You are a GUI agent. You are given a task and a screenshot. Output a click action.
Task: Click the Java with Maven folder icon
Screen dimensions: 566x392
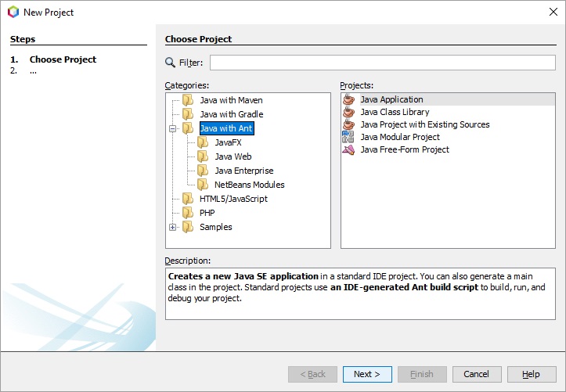pyautogui.click(x=188, y=100)
